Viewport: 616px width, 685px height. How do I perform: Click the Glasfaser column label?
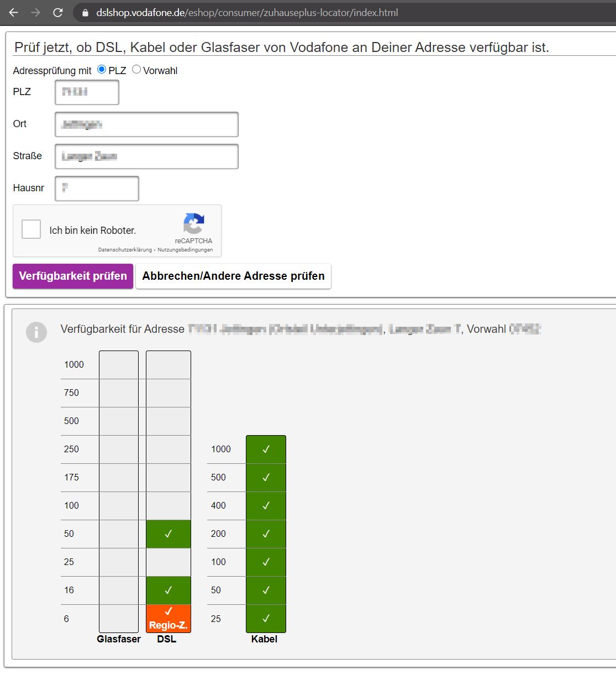(119, 639)
